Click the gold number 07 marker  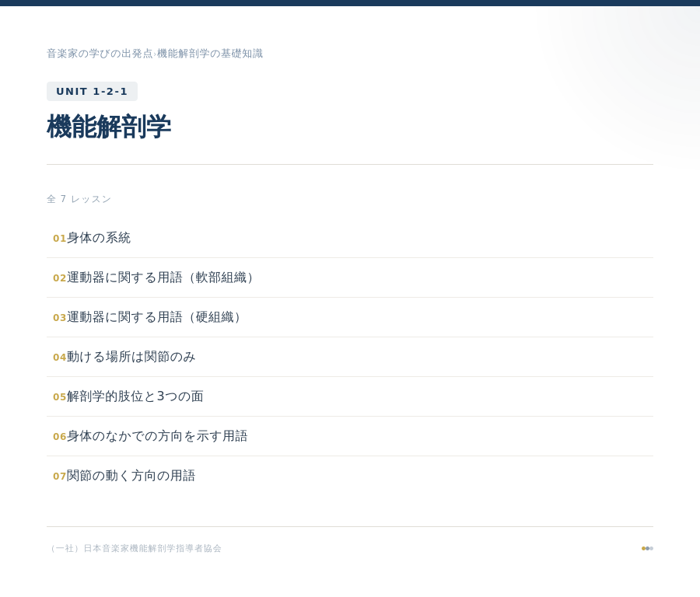(x=59, y=477)
